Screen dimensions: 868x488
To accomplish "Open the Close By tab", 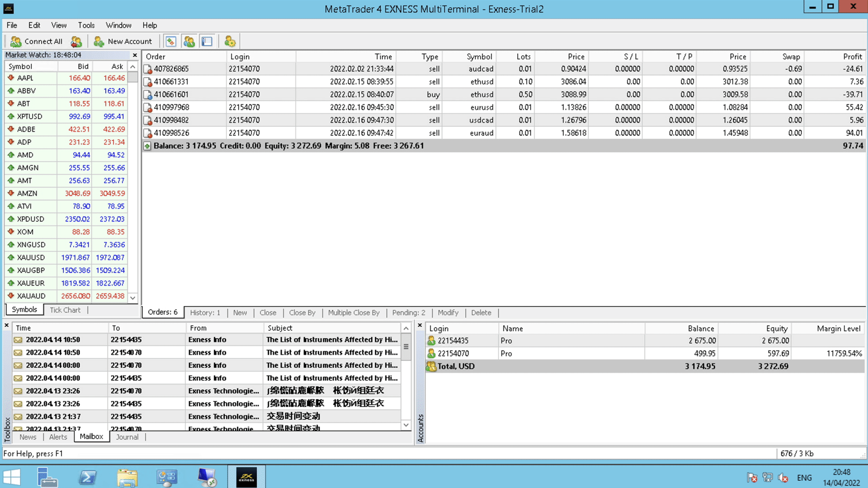I will point(302,313).
